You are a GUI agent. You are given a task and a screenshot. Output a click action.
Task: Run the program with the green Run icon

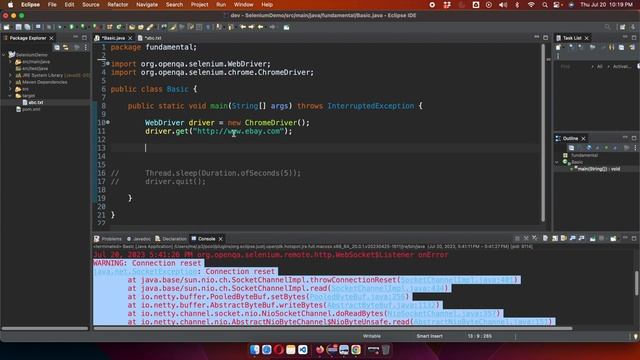(x=72, y=27)
